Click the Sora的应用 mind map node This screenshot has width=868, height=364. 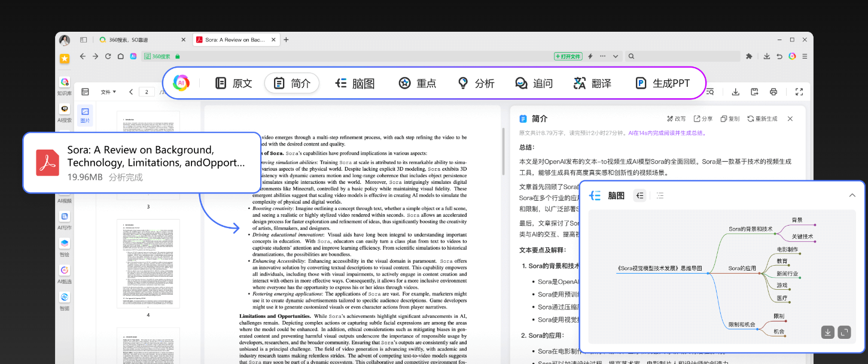pos(742,269)
